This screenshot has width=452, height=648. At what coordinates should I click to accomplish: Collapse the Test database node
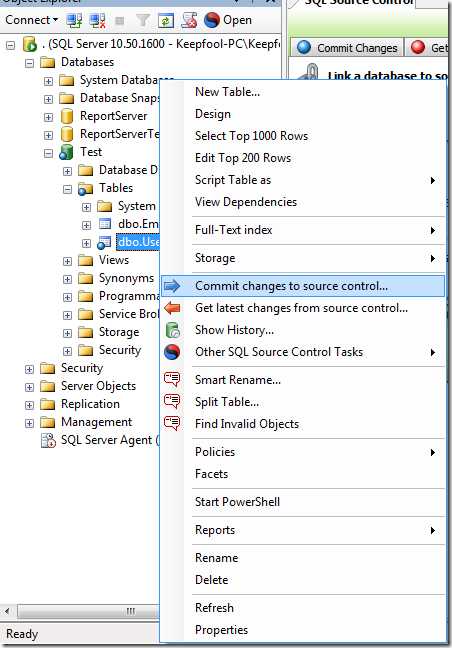(48, 153)
